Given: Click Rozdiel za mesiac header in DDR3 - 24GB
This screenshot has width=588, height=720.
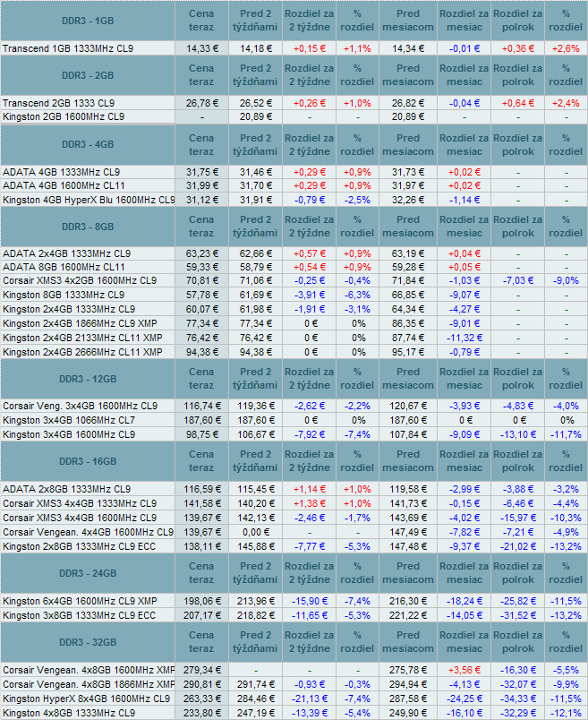Looking at the screenshot, I should [464, 573].
